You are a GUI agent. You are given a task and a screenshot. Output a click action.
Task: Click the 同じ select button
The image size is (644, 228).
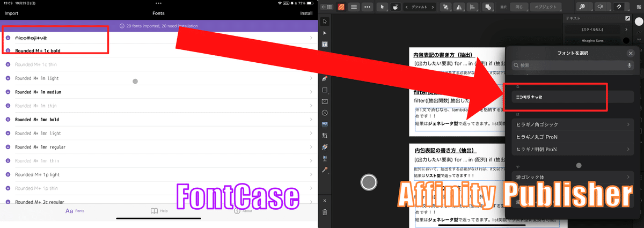(x=518, y=7)
